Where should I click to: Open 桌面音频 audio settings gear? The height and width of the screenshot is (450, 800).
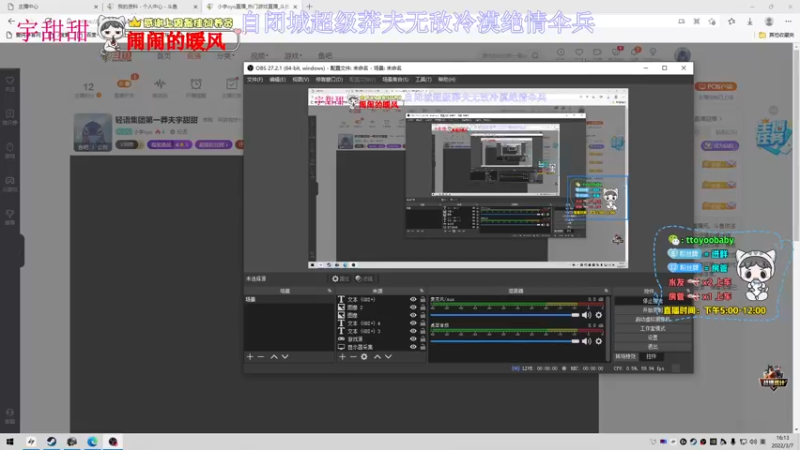[599, 341]
